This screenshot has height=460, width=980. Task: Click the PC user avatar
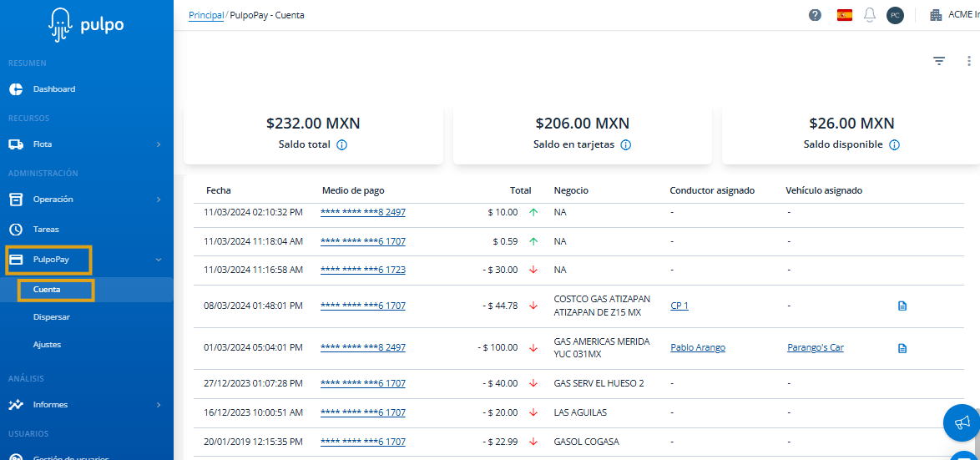tap(895, 15)
